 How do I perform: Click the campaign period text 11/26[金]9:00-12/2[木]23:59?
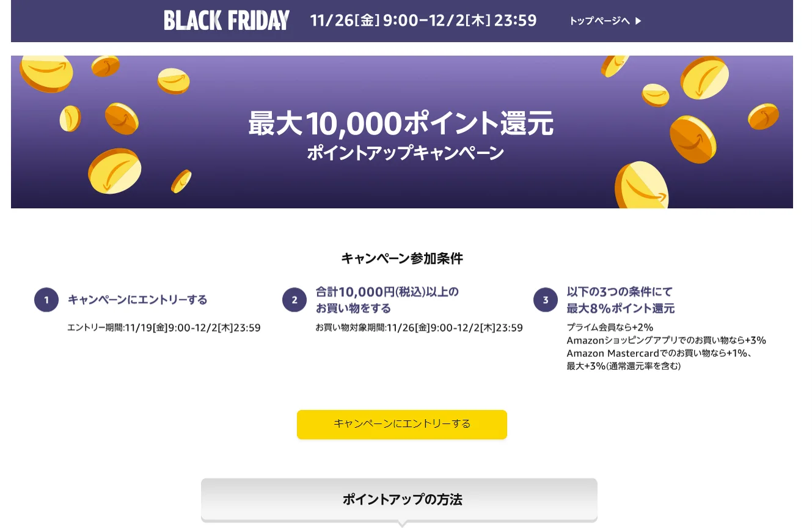point(423,21)
